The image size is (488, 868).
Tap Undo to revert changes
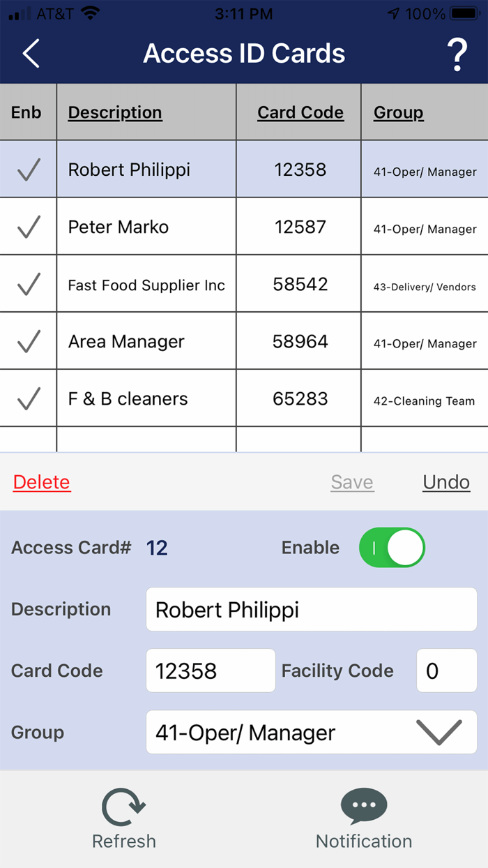tap(446, 482)
